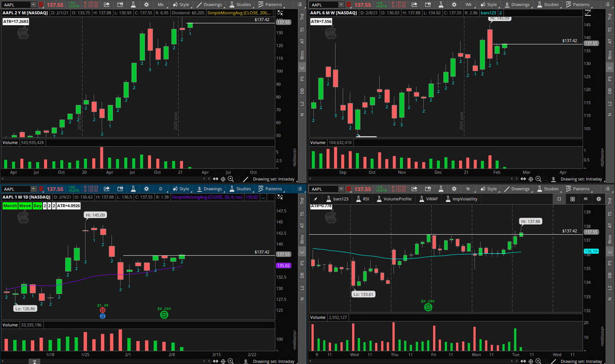Click the VolumeProfile study button
Image resolution: width=615 pixels, height=364 pixels.
[x=394, y=199]
